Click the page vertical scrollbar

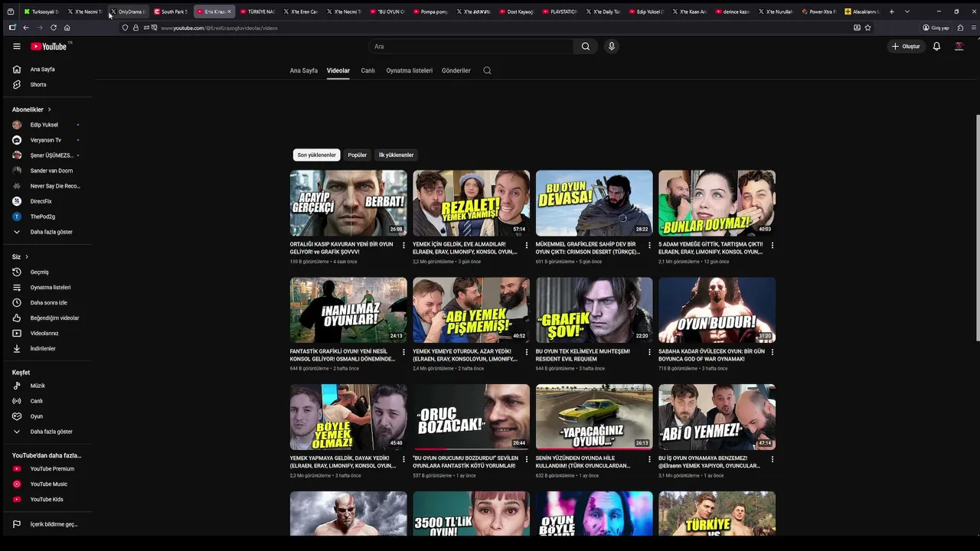pos(977,227)
